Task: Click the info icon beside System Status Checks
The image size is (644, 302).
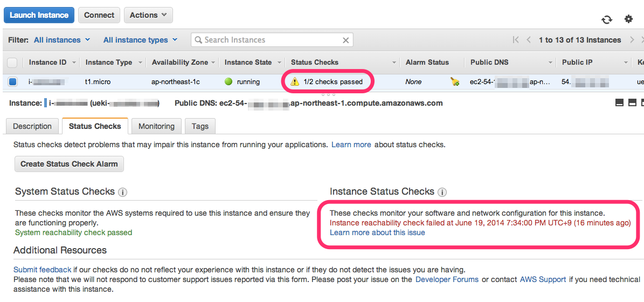Action: coord(122,192)
